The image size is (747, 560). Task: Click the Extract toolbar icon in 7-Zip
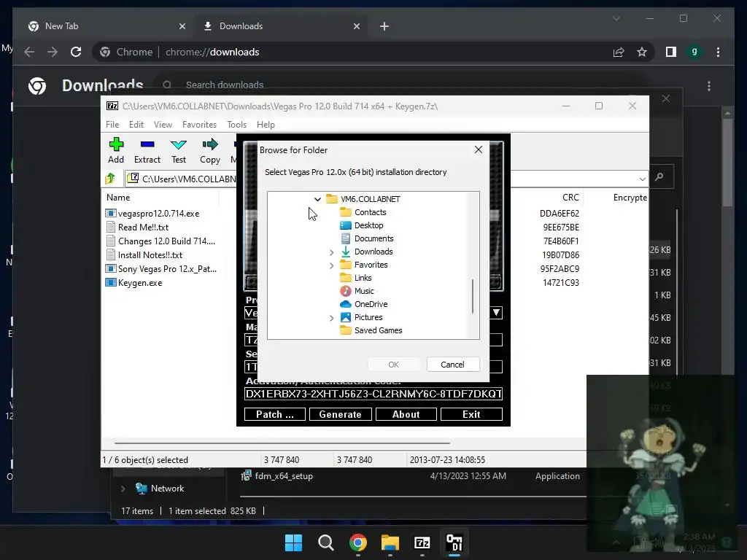coord(147,144)
